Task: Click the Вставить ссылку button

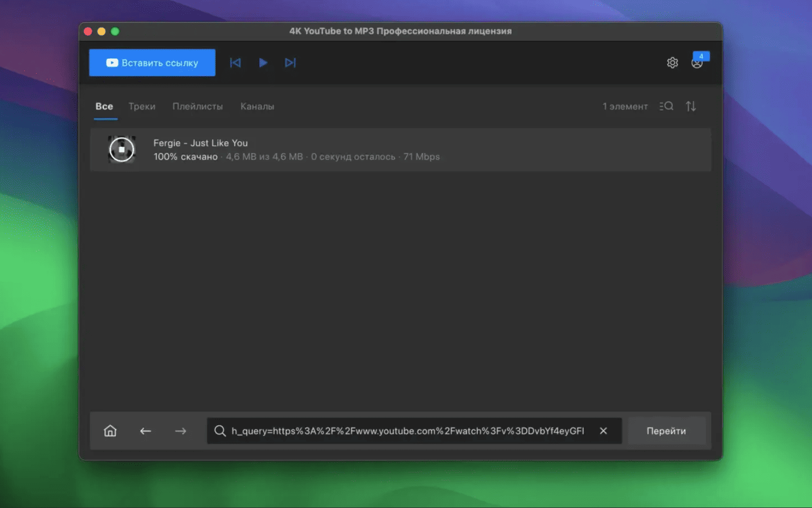Action: pyautogui.click(x=152, y=63)
